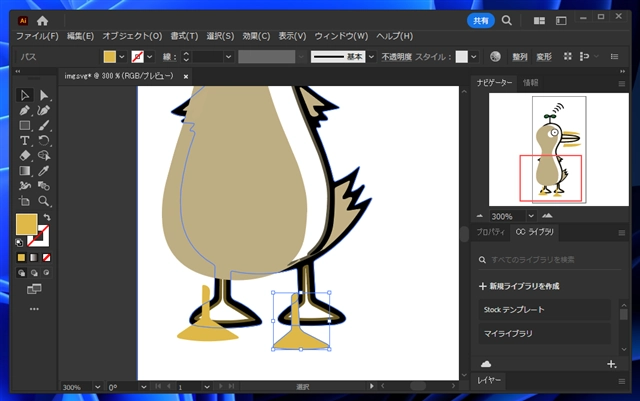640x401 pixels.
Task: Click the 共有 share button
Action: (x=480, y=19)
